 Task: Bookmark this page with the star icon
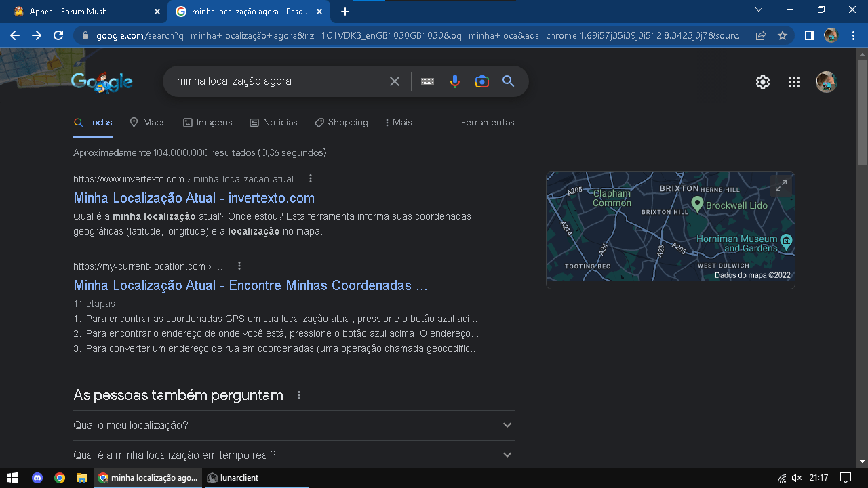point(783,35)
